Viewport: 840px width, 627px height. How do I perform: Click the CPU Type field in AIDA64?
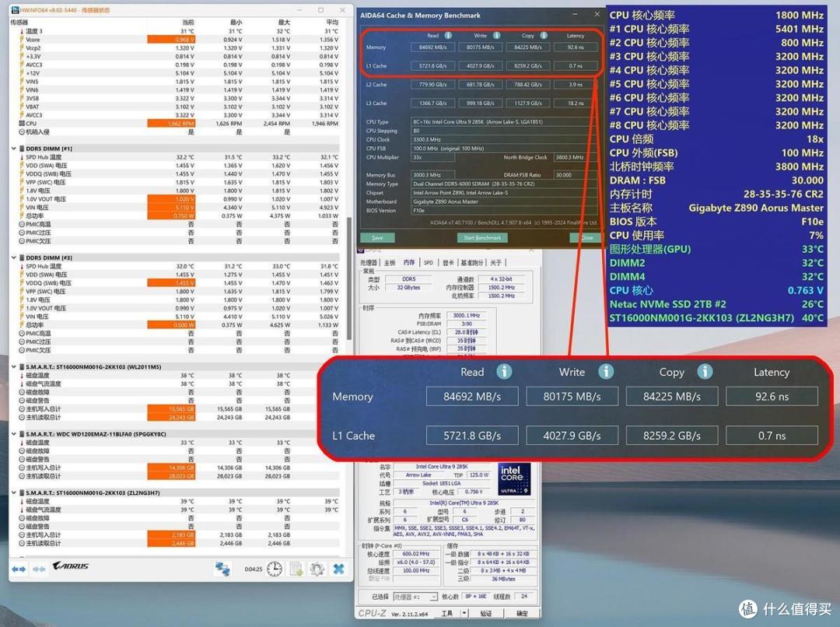tap(503, 122)
